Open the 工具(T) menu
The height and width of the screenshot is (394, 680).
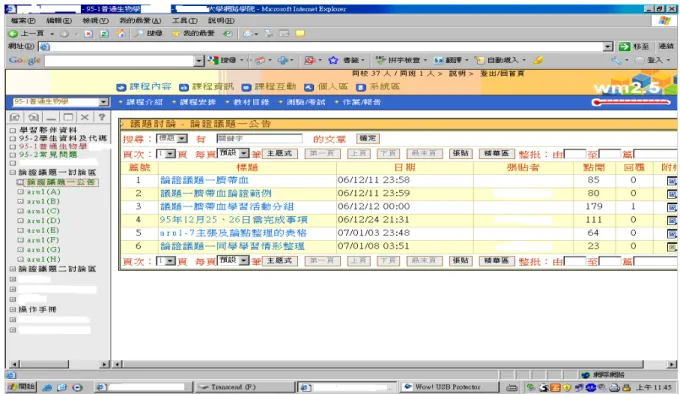pyautogui.click(x=184, y=20)
